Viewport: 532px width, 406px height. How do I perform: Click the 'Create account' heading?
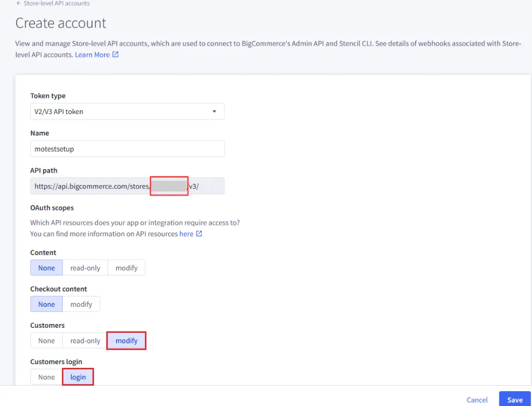[x=61, y=23]
